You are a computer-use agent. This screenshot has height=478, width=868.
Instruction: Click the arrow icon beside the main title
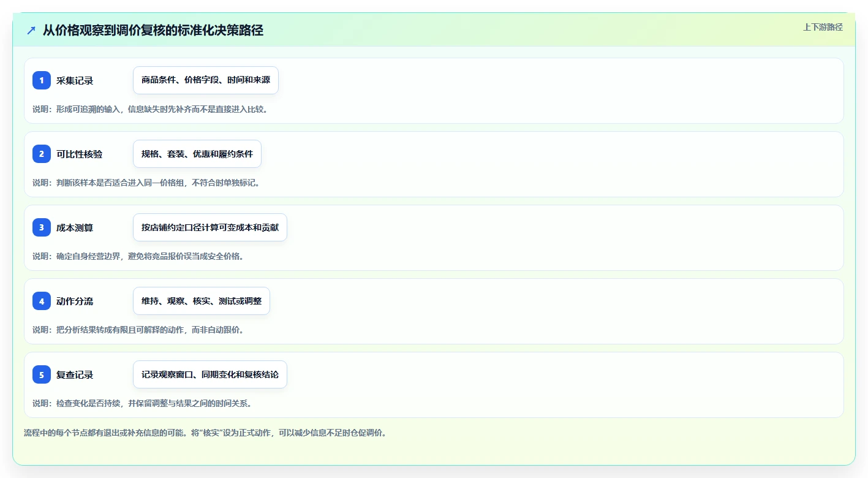click(x=31, y=30)
